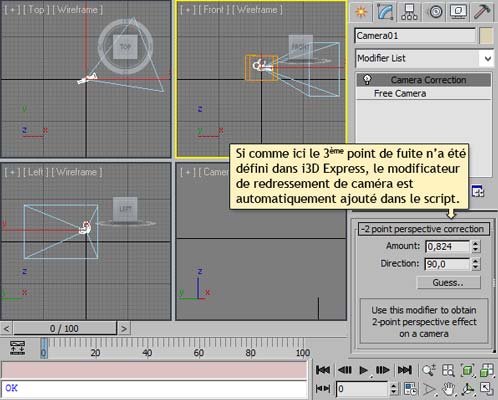Open the Utilities hammer tab
498x400 pixels.
[482, 12]
